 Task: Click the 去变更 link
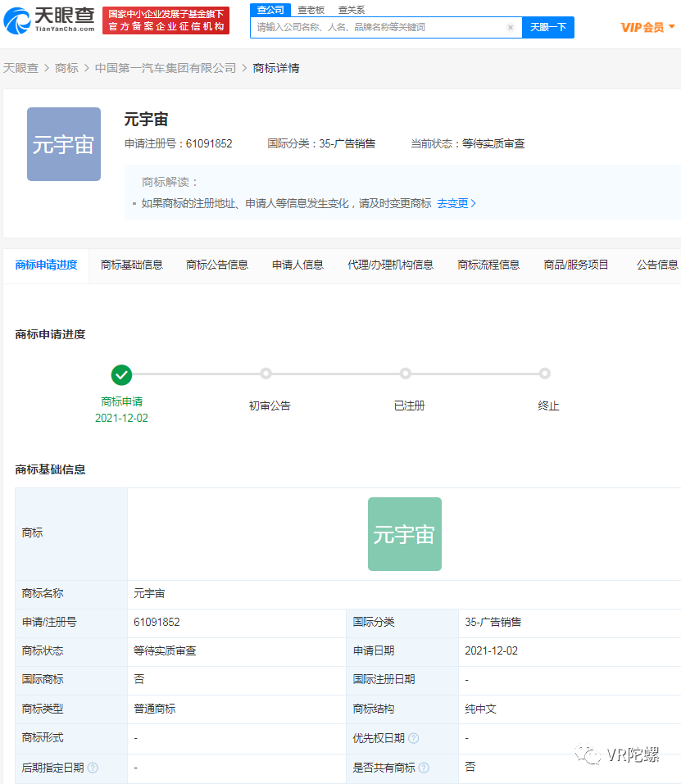(456, 203)
